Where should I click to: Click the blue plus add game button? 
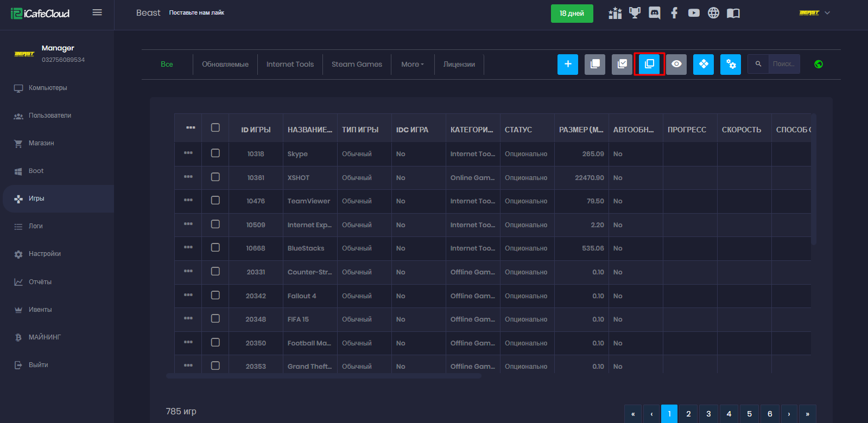coord(568,64)
